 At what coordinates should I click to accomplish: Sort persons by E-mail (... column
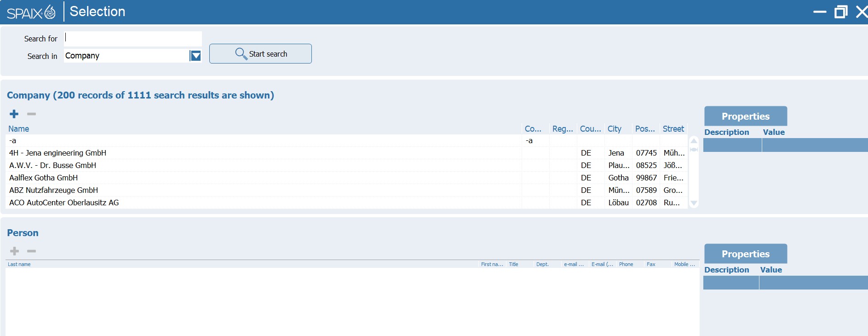(602, 264)
